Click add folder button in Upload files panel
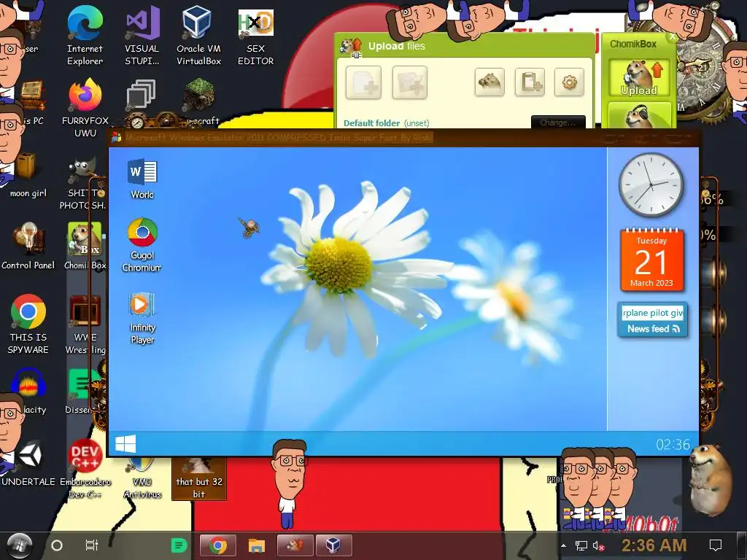Viewport: 747px width, 560px height. pos(410,83)
